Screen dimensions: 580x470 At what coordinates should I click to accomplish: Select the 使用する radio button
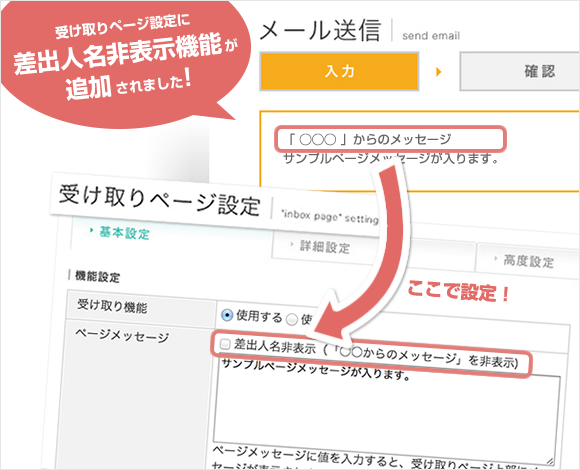pos(227,315)
